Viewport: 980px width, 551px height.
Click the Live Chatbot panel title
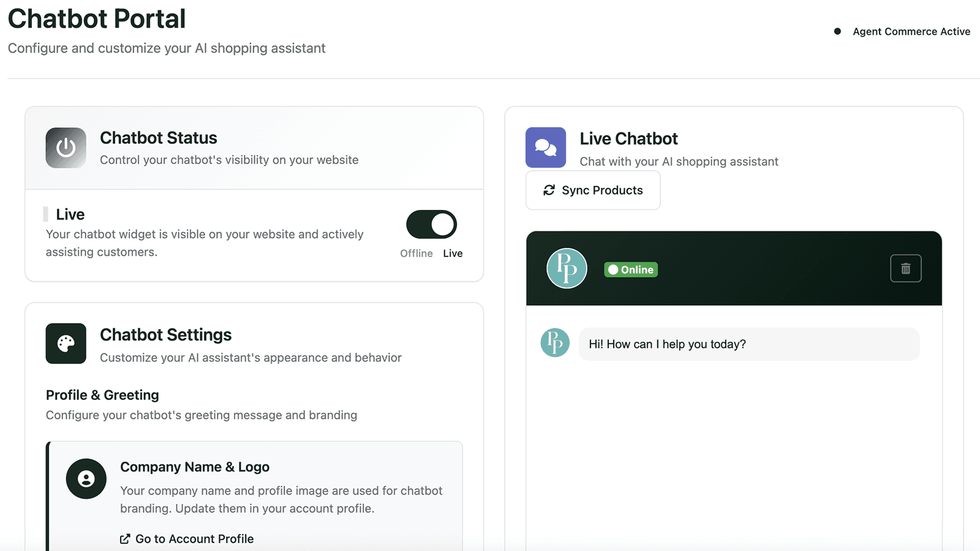click(x=628, y=138)
